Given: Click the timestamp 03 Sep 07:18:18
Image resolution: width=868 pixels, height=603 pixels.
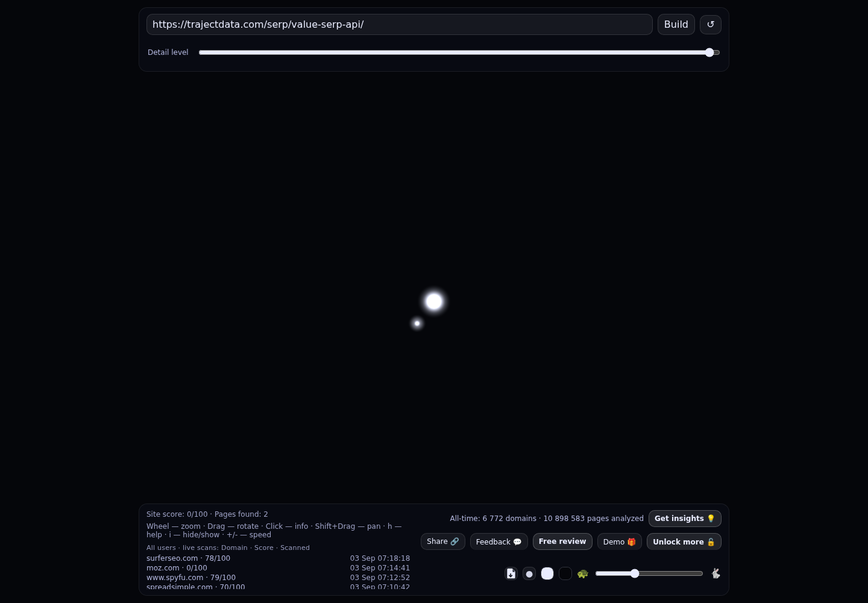Looking at the screenshot, I should (x=380, y=558).
